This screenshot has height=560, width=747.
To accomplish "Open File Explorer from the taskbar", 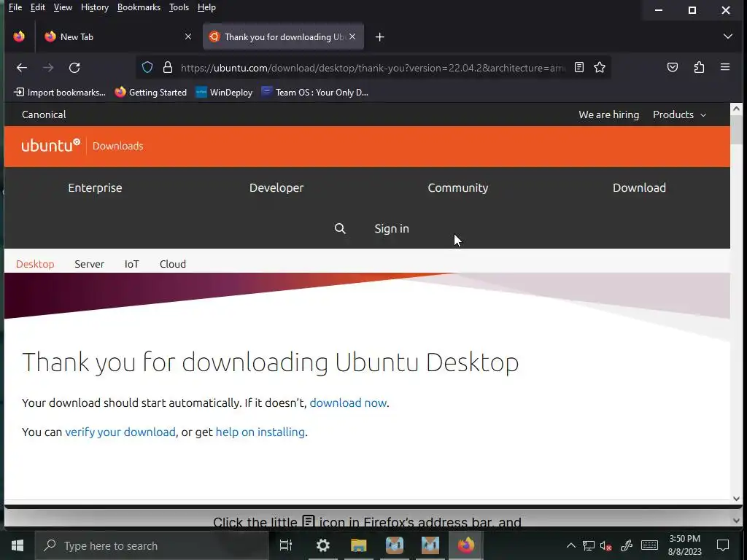I will (358, 545).
